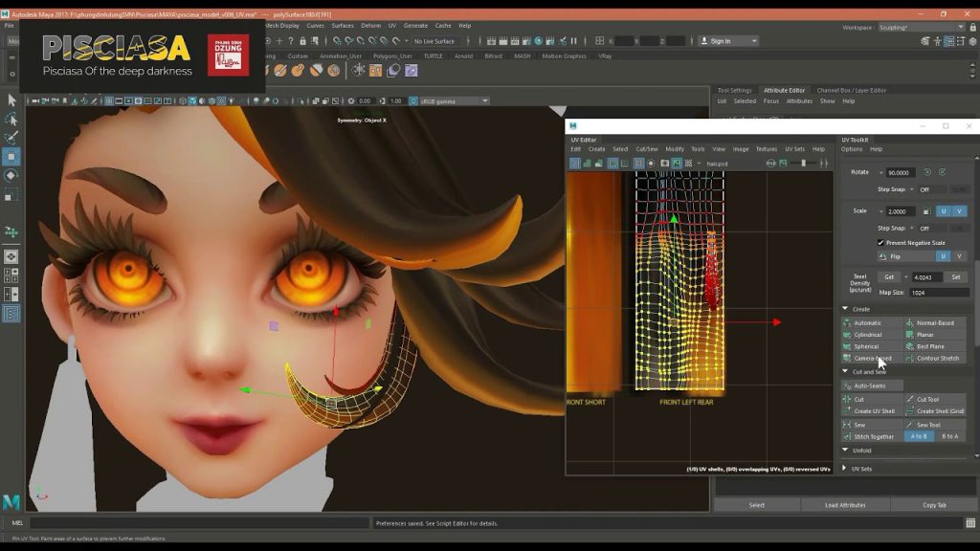980x551 pixels.
Task: Activate the Move tool in left toolbox
Action: (11, 156)
